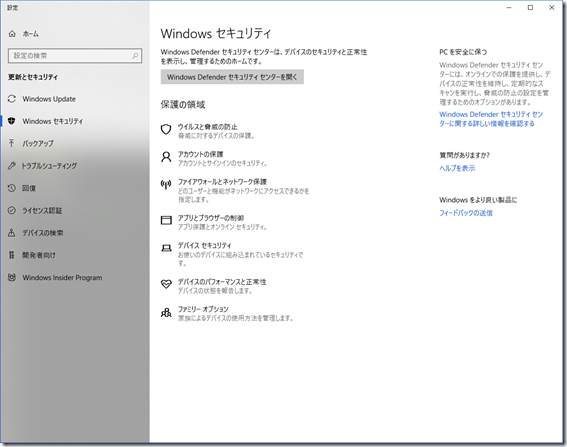Maximize the 設定 window

tap(530, 8)
